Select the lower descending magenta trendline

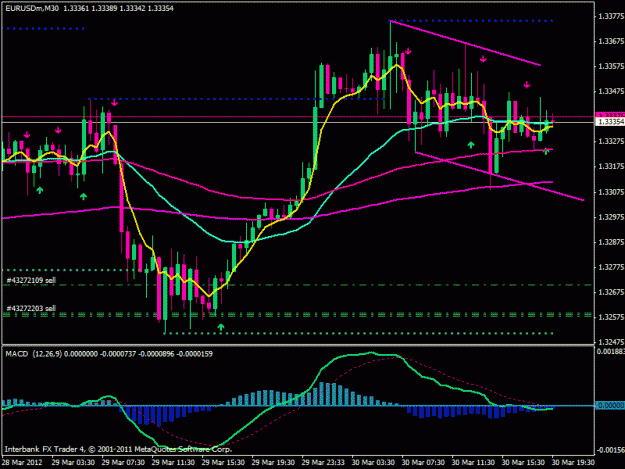point(499,176)
